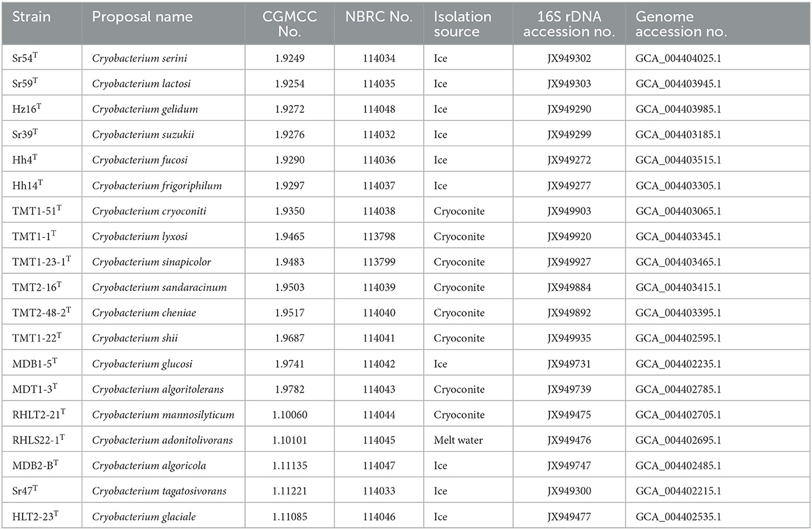Click CGMCC value 1.11221
812x530 pixels.
pyautogui.click(x=289, y=491)
